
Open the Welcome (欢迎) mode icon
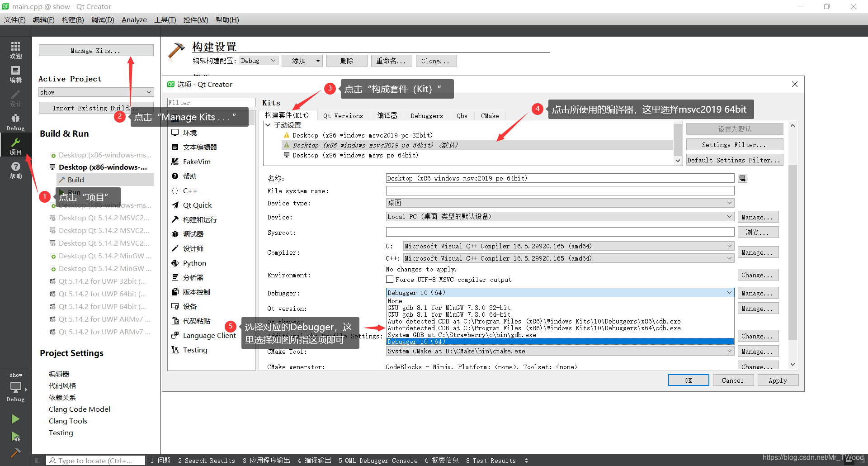[x=16, y=50]
